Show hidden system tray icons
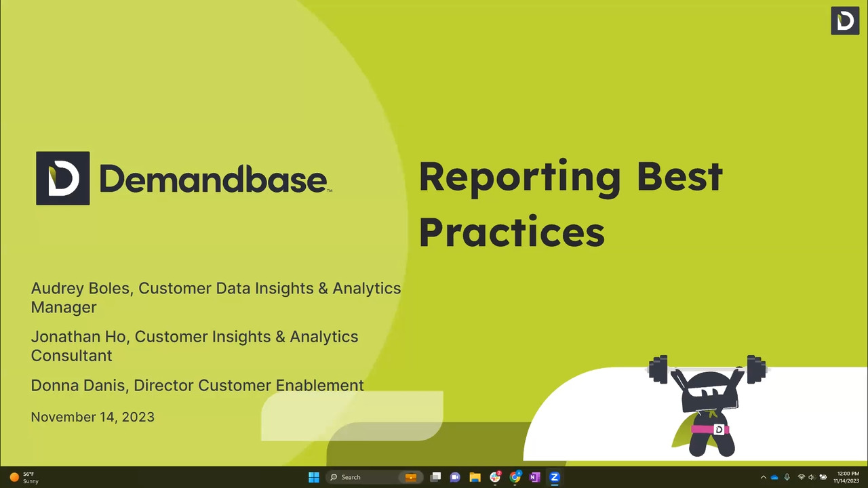This screenshot has height=488, width=868. click(763, 477)
